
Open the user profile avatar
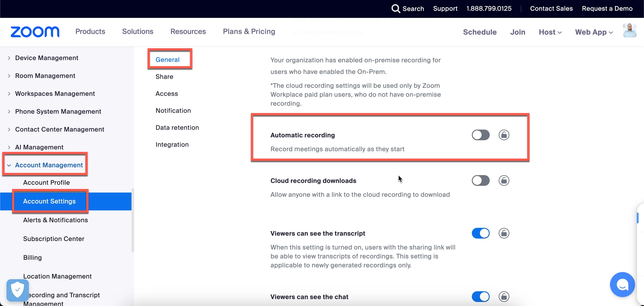click(x=629, y=31)
